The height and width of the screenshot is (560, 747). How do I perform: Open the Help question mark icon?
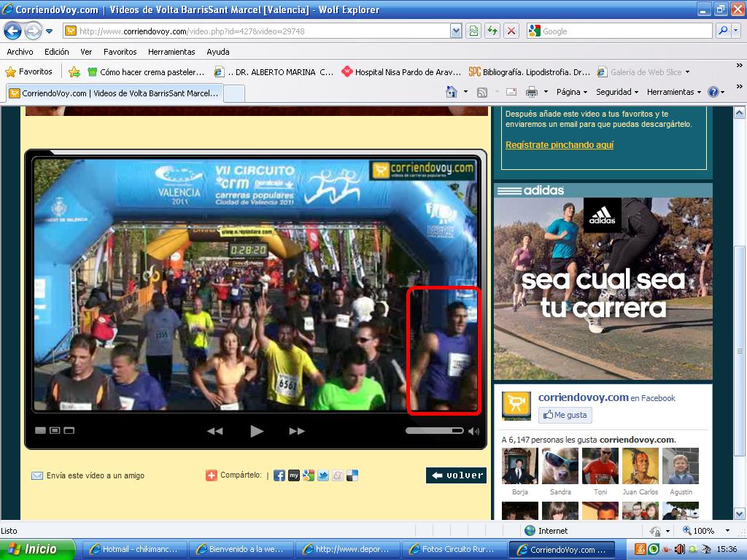coord(713,93)
